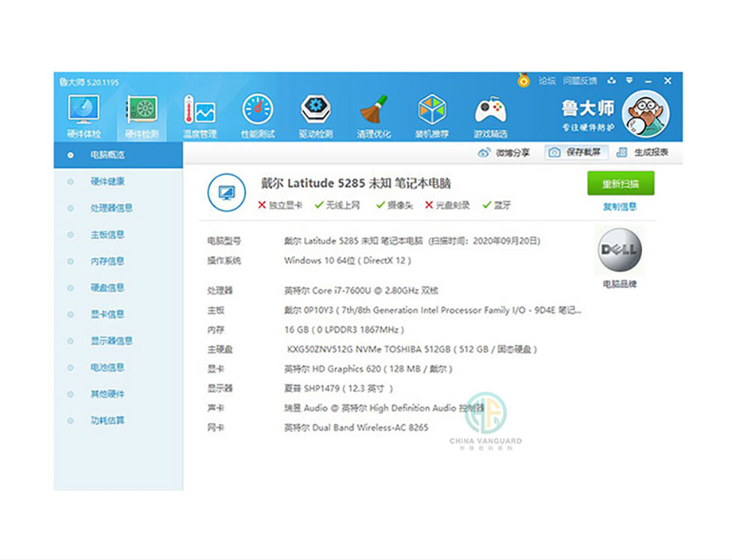
Task: Click 复制信息 copy info link
Action: (x=620, y=207)
